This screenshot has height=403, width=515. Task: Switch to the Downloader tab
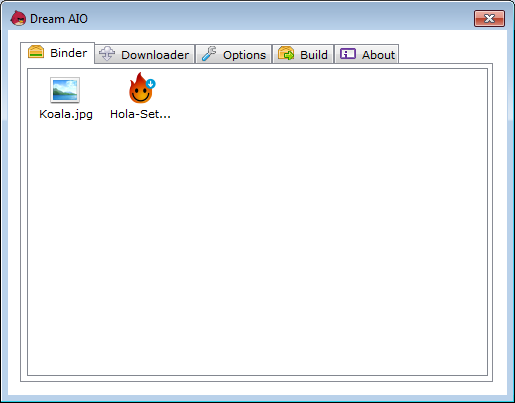pos(145,54)
